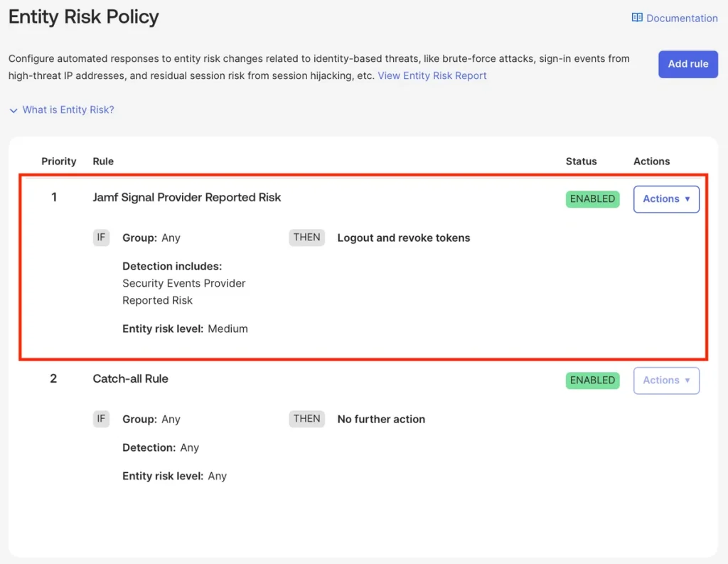Click the Documentation book icon
The width and height of the screenshot is (728, 564).
[637, 18]
